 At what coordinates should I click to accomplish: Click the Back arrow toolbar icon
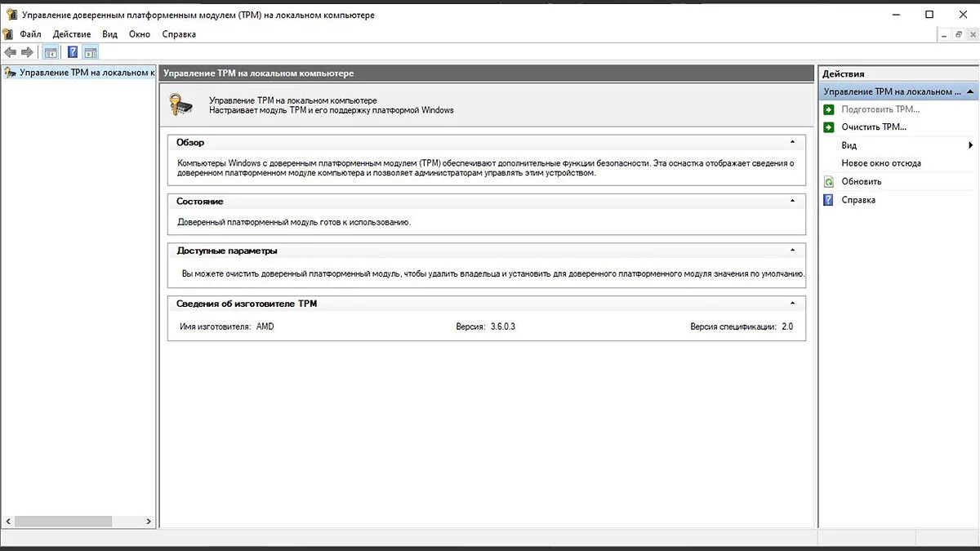(10, 52)
